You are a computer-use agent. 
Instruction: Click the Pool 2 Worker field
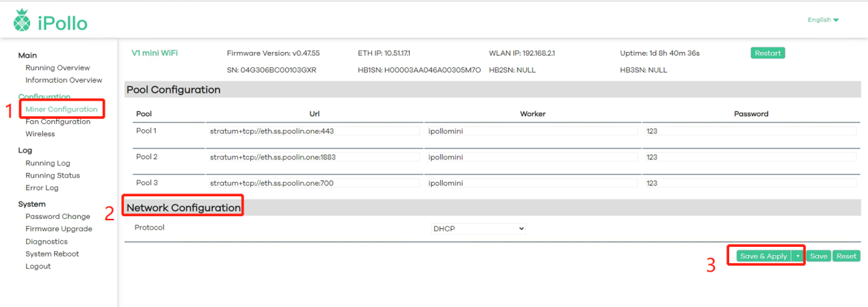pyautogui.click(x=531, y=157)
